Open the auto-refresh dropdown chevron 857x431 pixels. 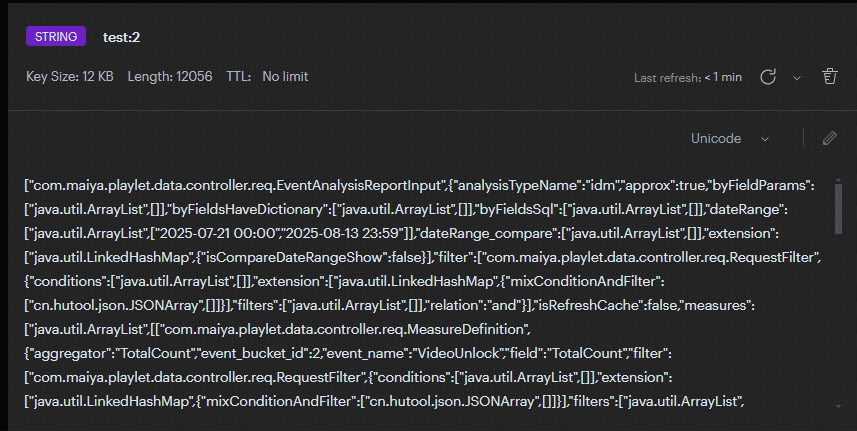tap(797, 78)
